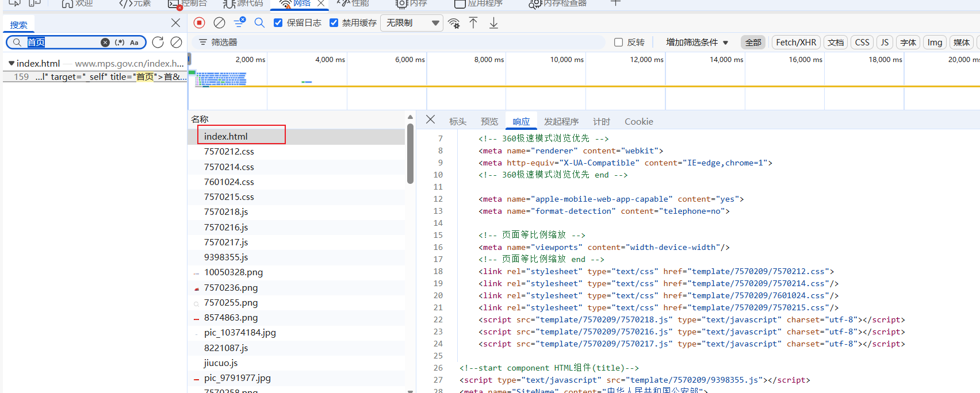This screenshot has height=393, width=980.
Task: Filter requests by 媒体
Action: [962, 42]
